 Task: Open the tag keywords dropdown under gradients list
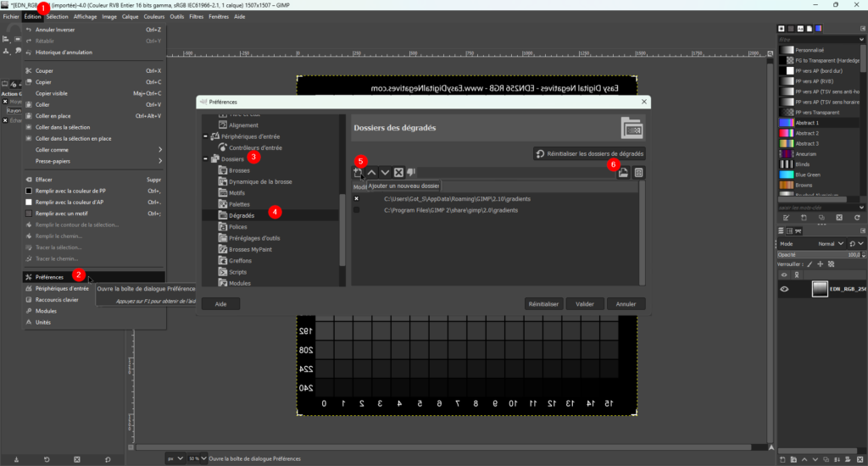tap(861, 208)
